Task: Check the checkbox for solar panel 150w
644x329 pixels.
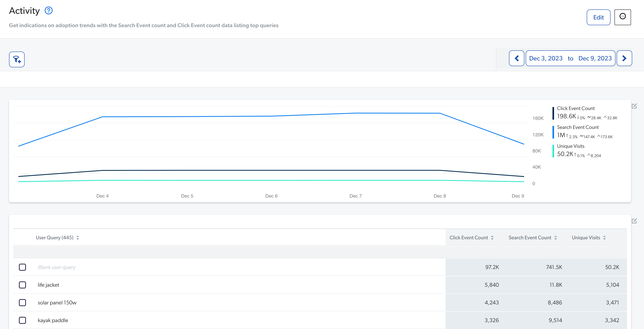Action: [x=22, y=302]
